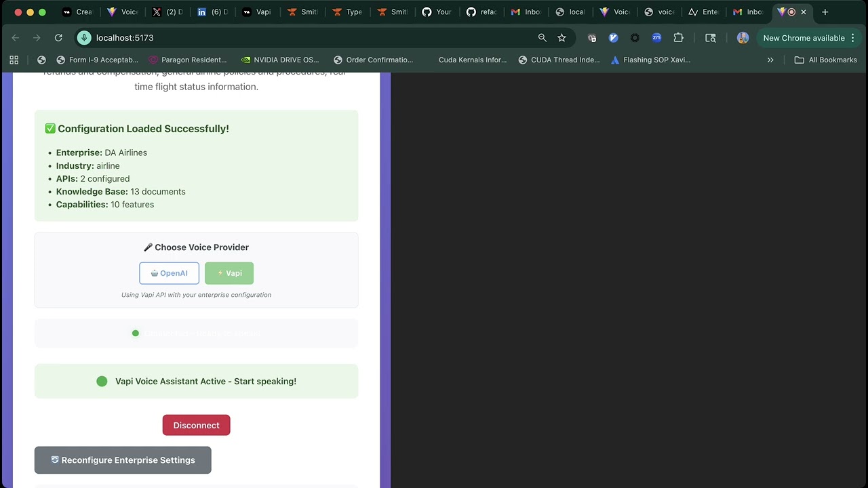Click the APIs: 2 configured line
Image resolution: width=868 pixels, height=488 pixels.
coord(93,178)
